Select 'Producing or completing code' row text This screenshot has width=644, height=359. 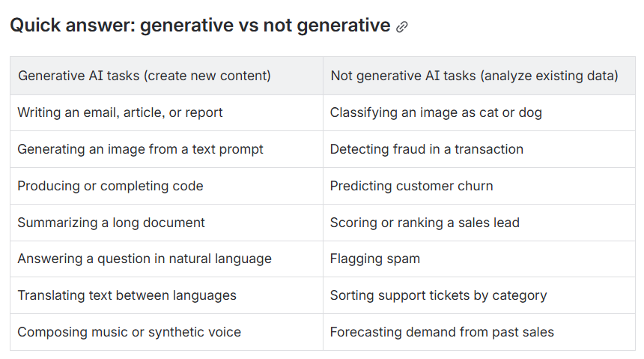pyautogui.click(x=110, y=186)
